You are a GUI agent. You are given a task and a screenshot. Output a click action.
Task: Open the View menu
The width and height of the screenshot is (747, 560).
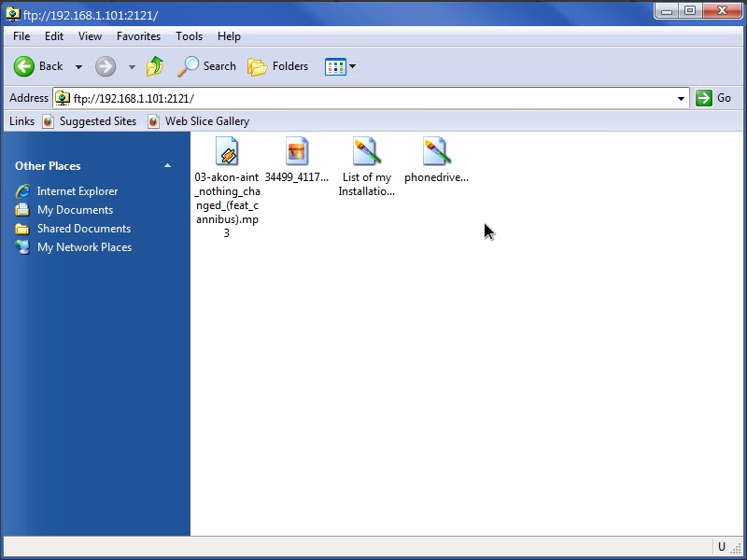[90, 36]
